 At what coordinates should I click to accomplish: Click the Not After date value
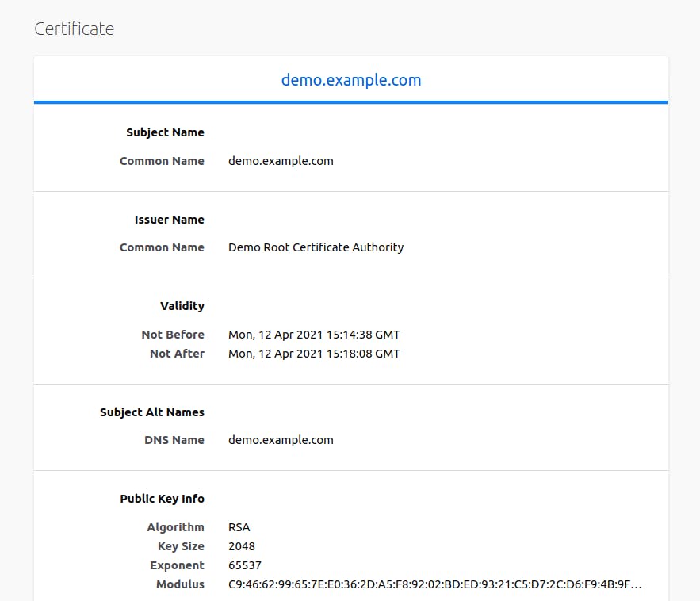pyautogui.click(x=314, y=354)
